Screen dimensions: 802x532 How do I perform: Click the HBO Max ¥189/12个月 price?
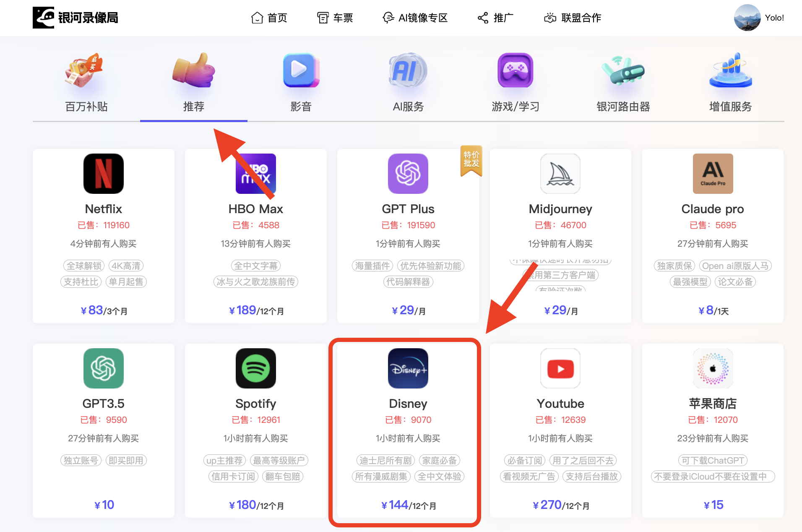(256, 310)
